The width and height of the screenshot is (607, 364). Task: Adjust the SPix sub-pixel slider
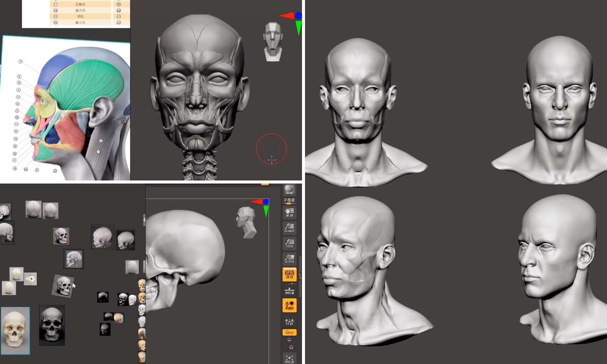289,202
